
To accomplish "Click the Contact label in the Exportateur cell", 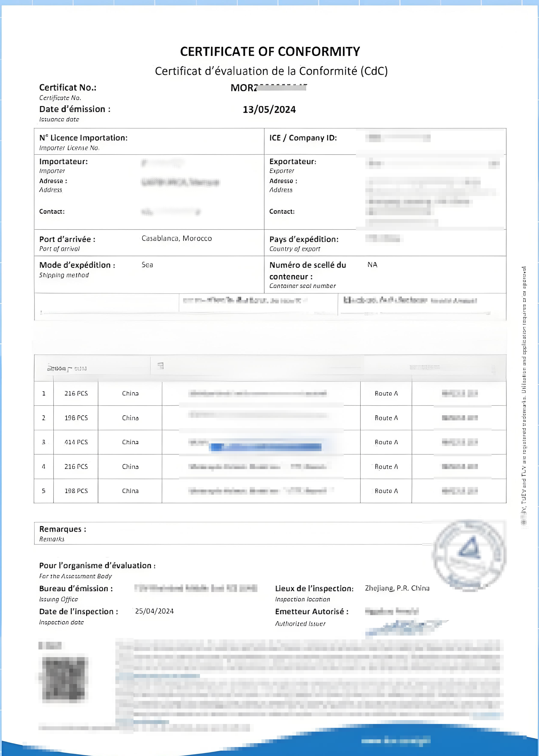I will pyautogui.click(x=282, y=211).
